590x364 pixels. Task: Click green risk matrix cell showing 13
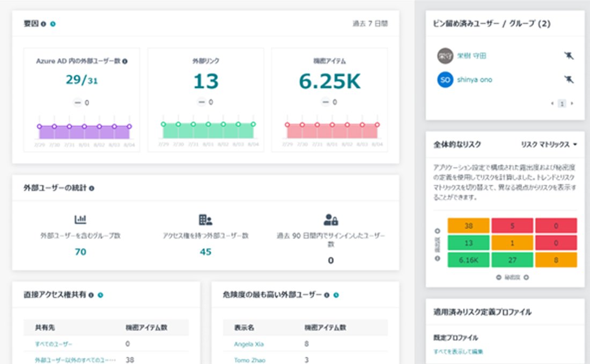[468, 243]
